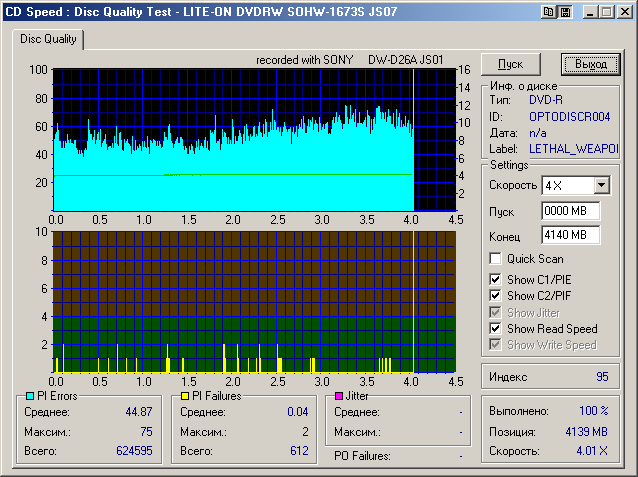
Task: Click the save floppy disk icon
Action: pos(564,12)
